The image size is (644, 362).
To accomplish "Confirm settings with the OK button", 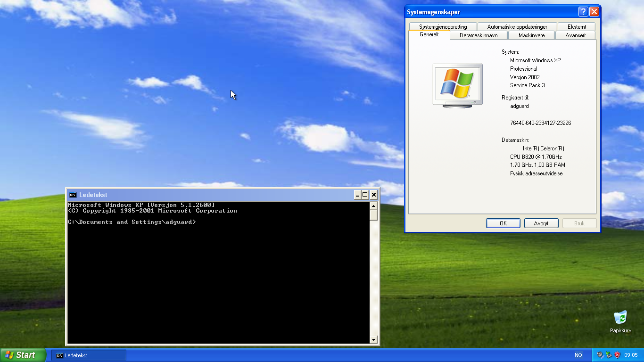I will [503, 223].
